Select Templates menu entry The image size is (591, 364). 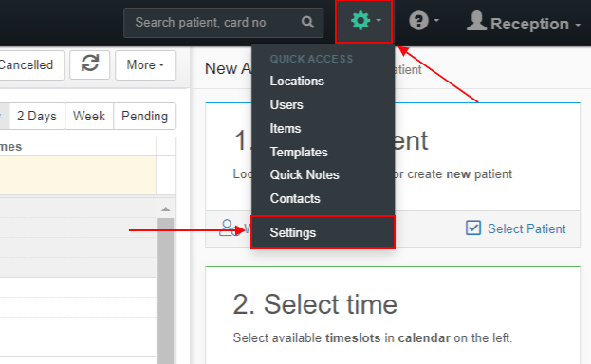pos(299,153)
